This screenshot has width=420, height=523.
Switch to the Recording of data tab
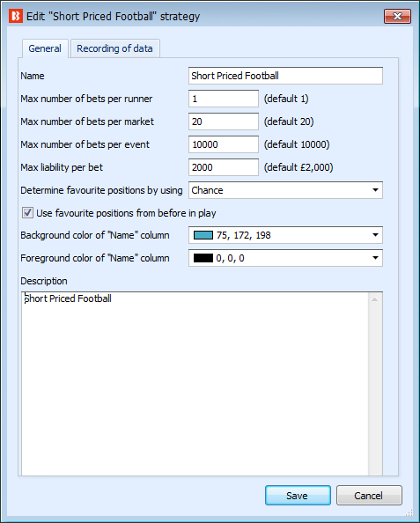tap(115, 48)
